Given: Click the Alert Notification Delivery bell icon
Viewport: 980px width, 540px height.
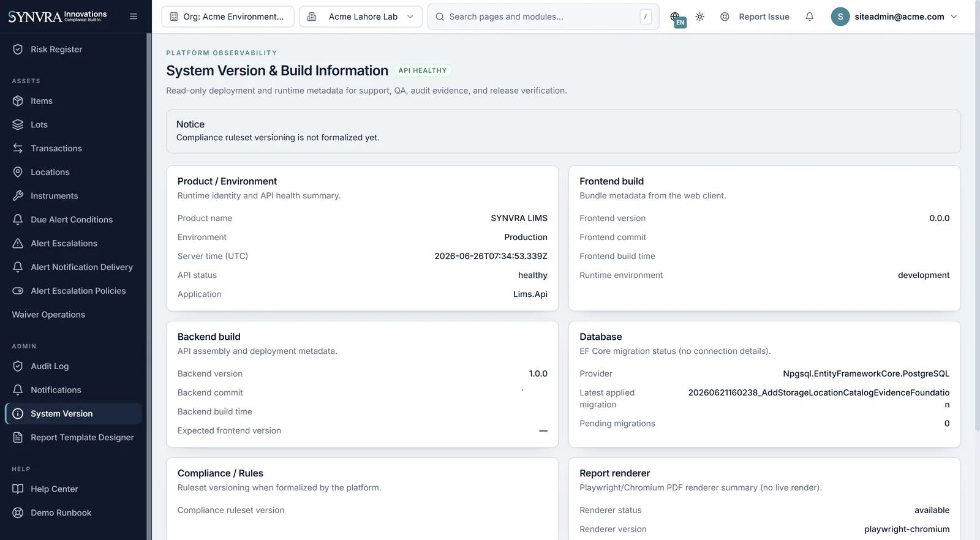Looking at the screenshot, I should click(x=18, y=267).
